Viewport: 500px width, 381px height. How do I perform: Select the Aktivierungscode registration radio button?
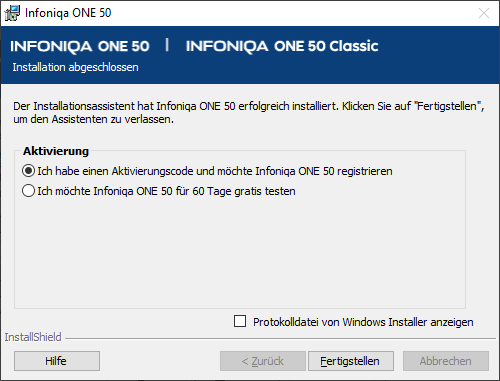pyautogui.click(x=28, y=171)
